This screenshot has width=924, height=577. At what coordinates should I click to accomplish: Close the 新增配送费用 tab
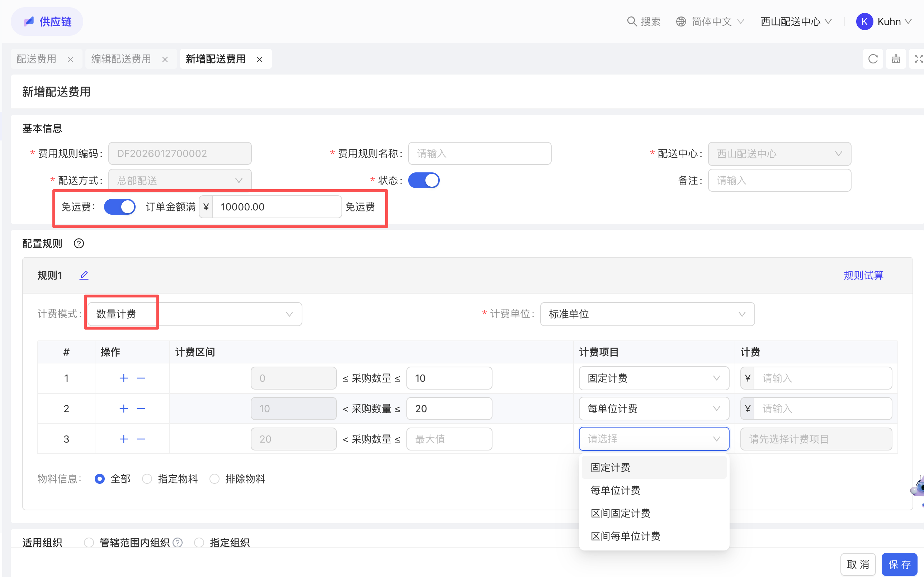tap(260, 59)
